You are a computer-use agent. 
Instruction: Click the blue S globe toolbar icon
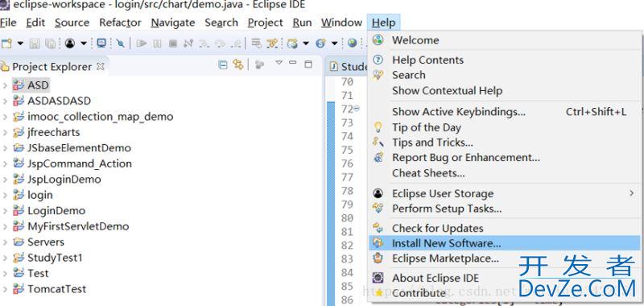pos(320,43)
